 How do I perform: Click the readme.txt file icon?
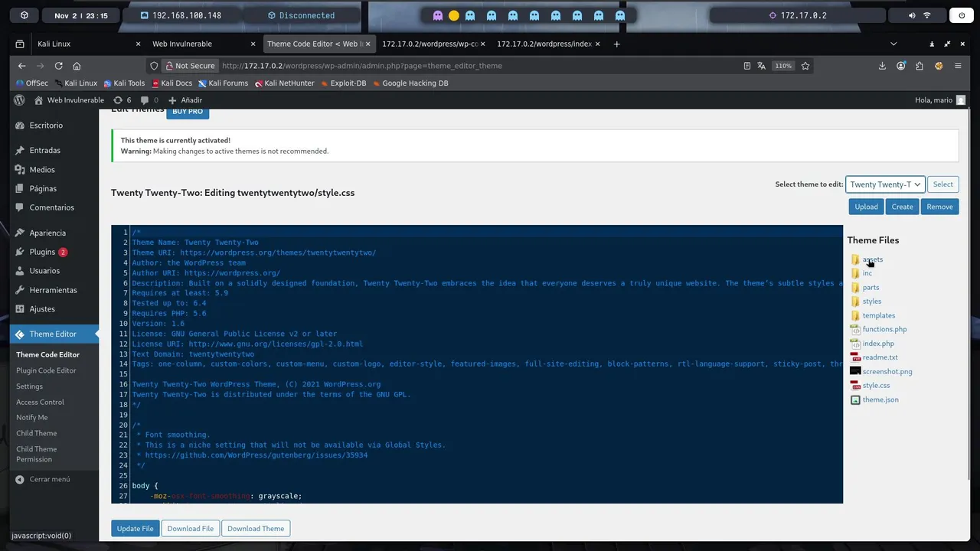click(855, 357)
